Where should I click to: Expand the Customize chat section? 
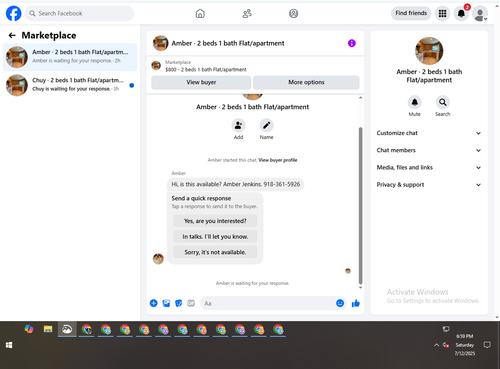tap(429, 133)
